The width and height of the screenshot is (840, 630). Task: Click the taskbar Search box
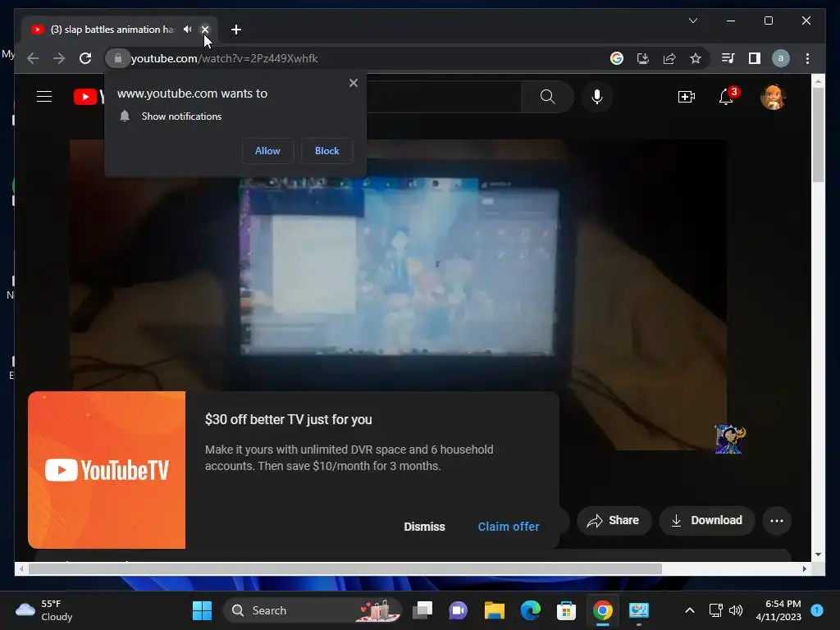pyautogui.click(x=313, y=610)
